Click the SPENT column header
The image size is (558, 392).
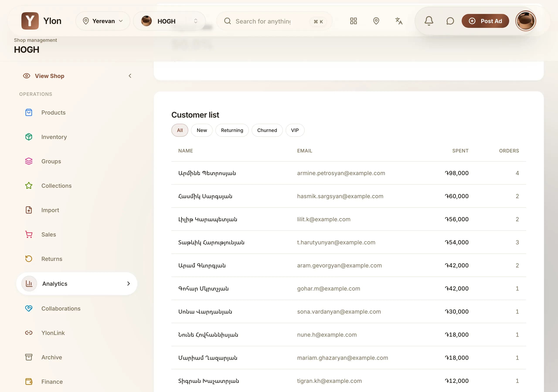[460, 151]
